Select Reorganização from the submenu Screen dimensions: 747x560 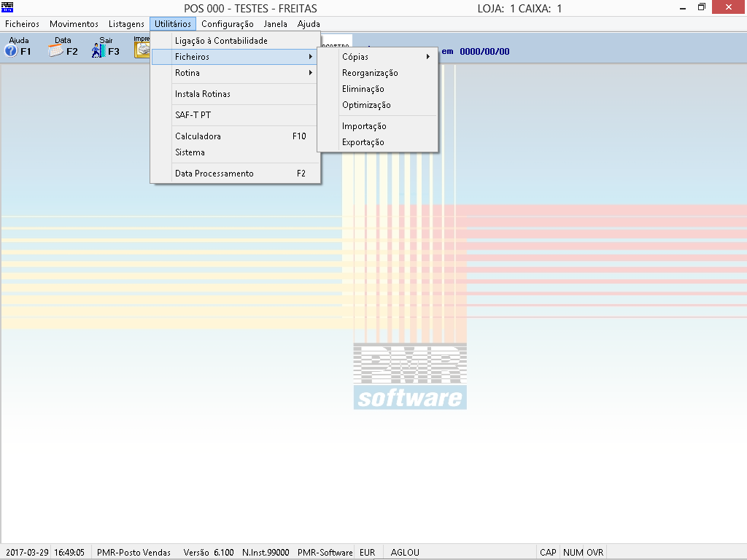370,73
